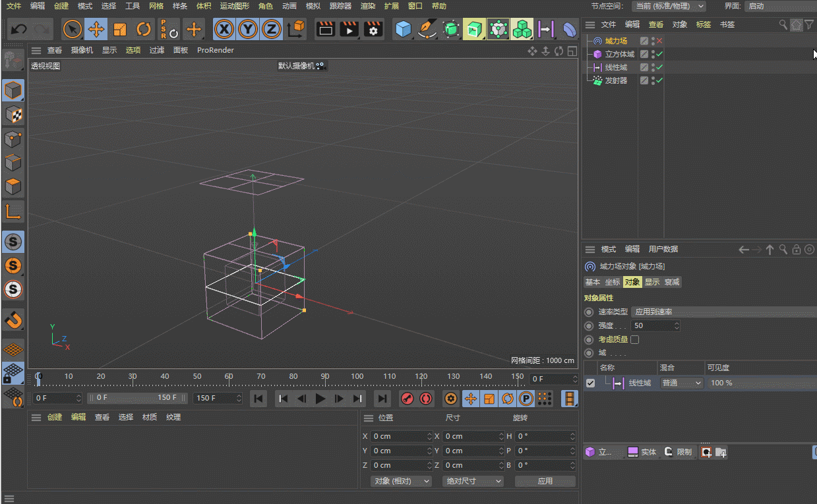Click the position X input field
817x504 pixels.
click(x=400, y=436)
